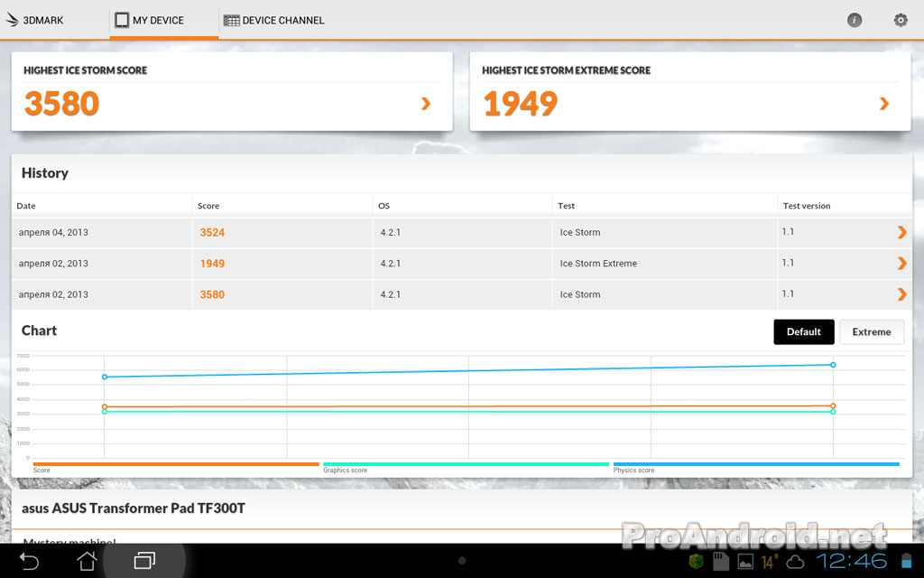Image resolution: width=924 pixels, height=578 pixels.
Task: Click the Date column header
Action: pos(26,206)
